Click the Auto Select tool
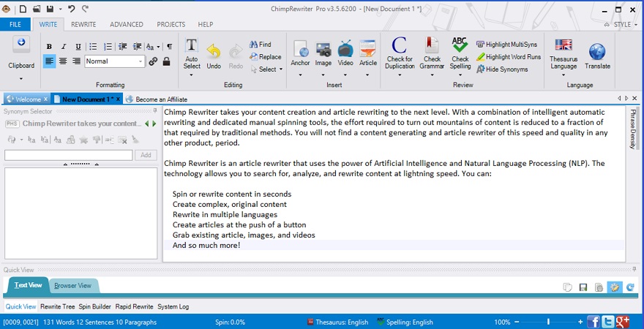Image resolution: width=644 pixels, height=329 pixels. tap(192, 58)
